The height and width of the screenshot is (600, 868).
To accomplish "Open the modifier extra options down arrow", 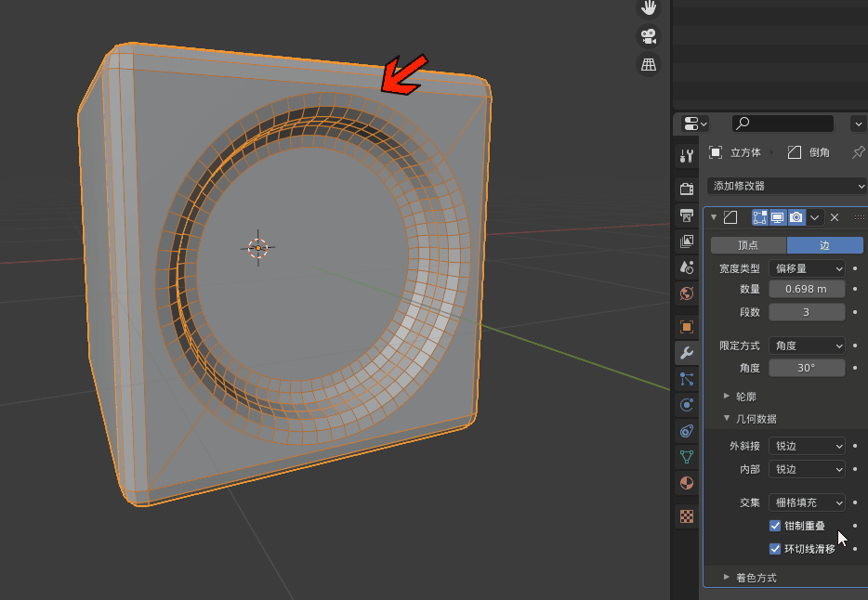I will coord(814,217).
